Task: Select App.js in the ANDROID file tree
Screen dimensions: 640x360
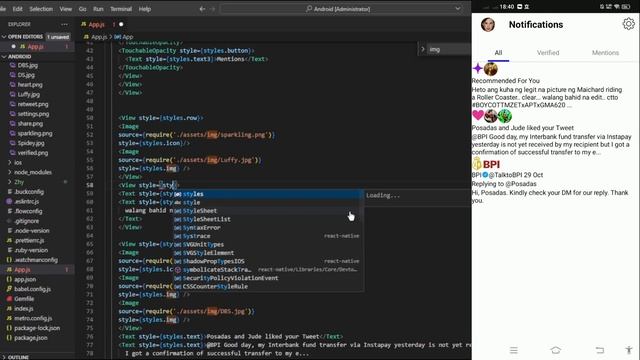Action: [x=38, y=270]
